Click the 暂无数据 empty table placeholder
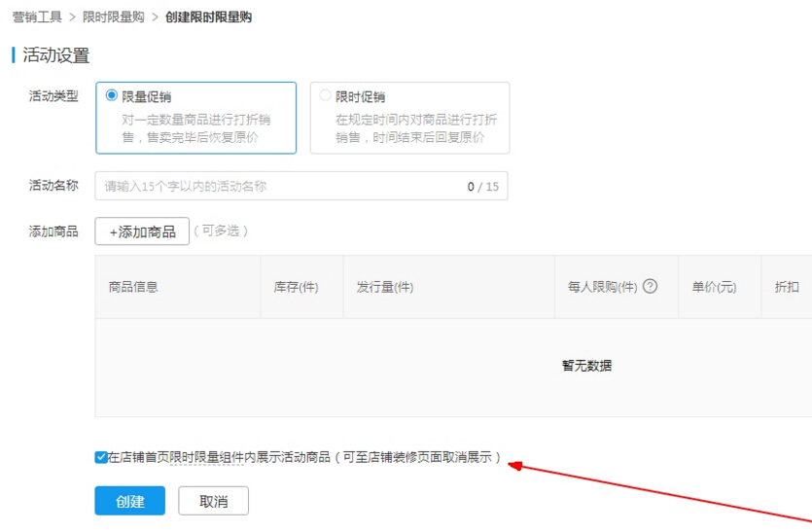 (586, 366)
